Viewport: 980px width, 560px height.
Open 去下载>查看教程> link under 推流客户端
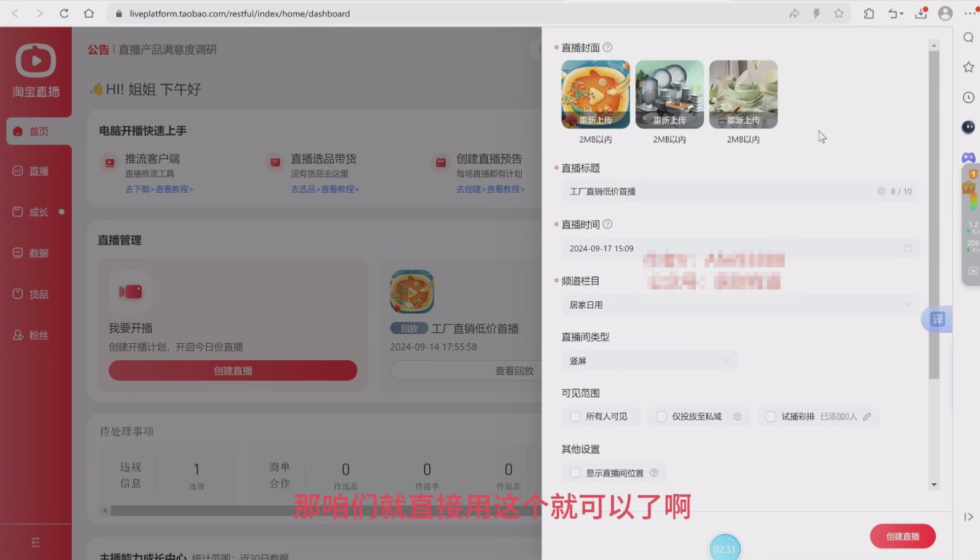(x=159, y=189)
